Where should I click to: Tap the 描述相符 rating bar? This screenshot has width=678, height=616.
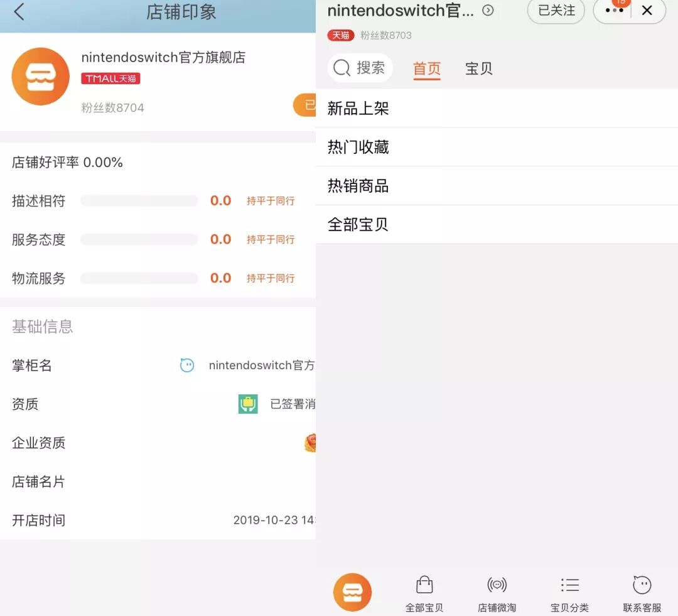(139, 201)
